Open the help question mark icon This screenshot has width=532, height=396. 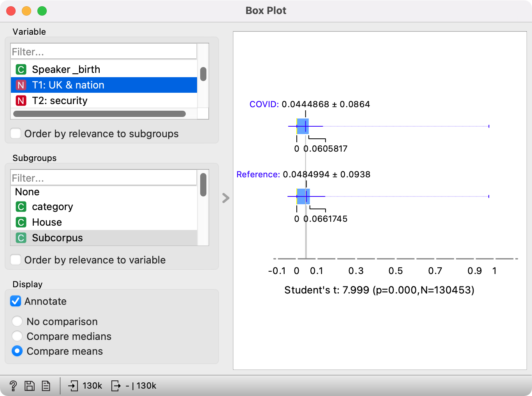click(13, 386)
